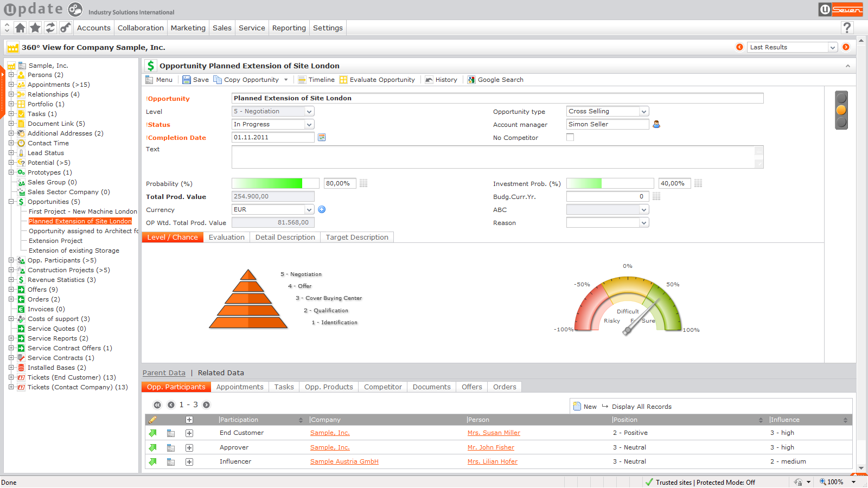Image resolution: width=868 pixels, height=488 pixels.
Task: Click the pencil edit icon in table header
Action: pyautogui.click(x=153, y=420)
